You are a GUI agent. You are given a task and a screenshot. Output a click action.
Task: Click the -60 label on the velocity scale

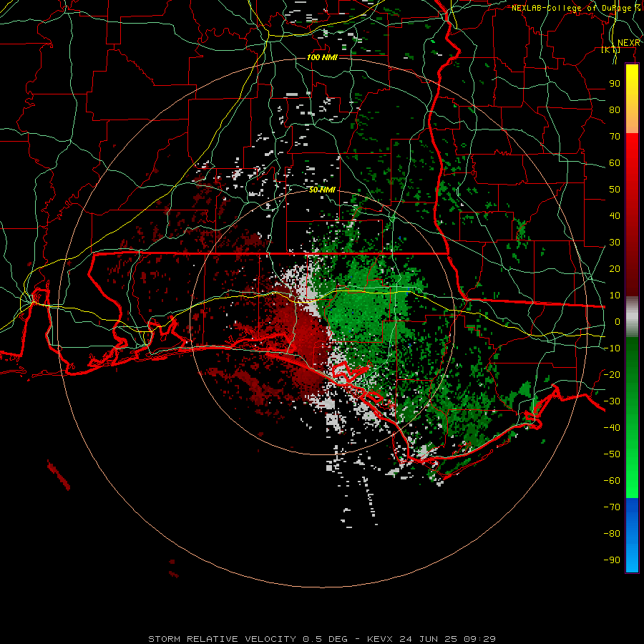coord(612,481)
